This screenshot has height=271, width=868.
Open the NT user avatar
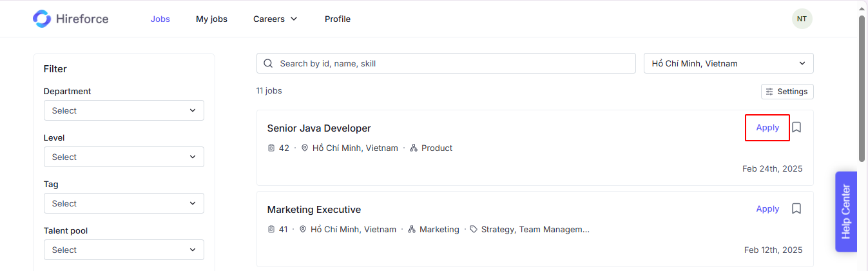(x=802, y=19)
